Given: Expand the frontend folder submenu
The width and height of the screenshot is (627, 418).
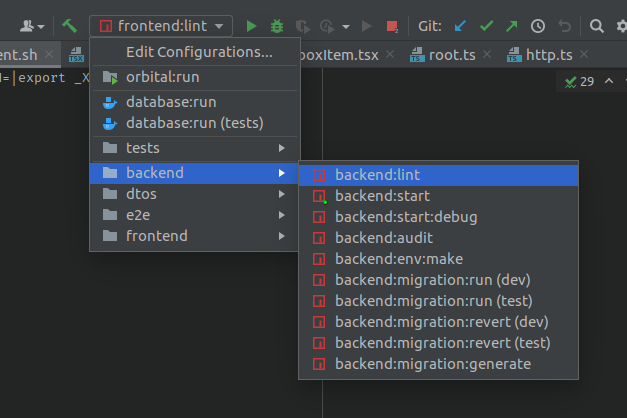Looking at the screenshot, I should [189, 237].
